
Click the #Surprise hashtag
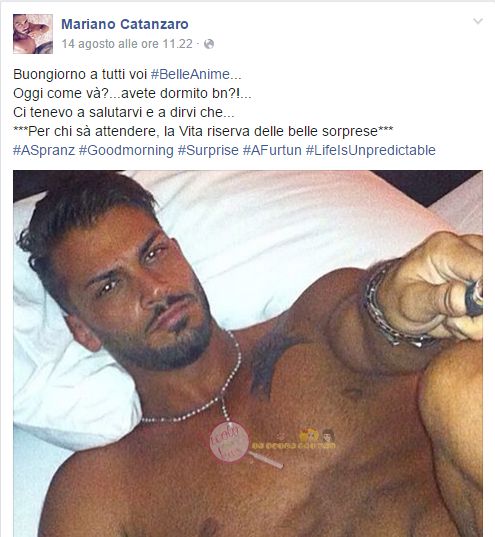(x=208, y=150)
